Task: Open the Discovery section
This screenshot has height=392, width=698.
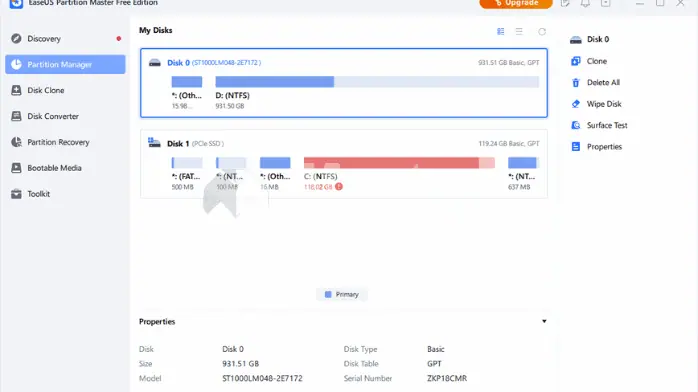Action: (x=65, y=39)
